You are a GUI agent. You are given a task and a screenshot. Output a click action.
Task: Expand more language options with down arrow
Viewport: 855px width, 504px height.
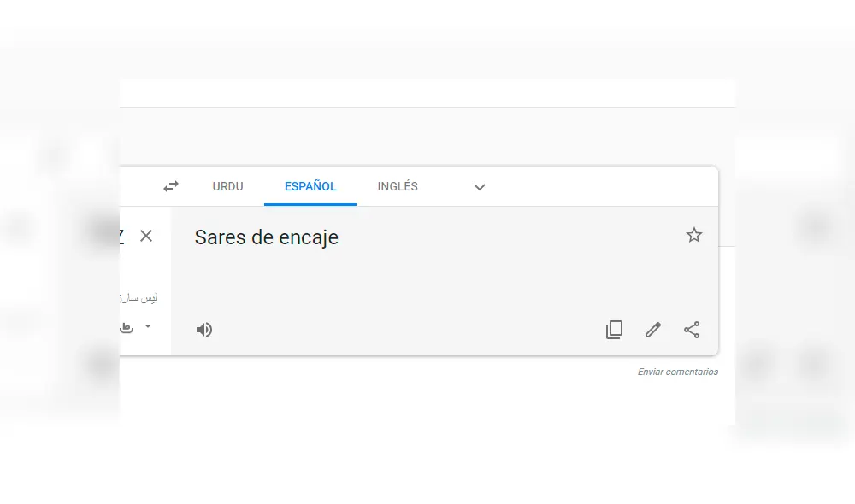click(479, 187)
